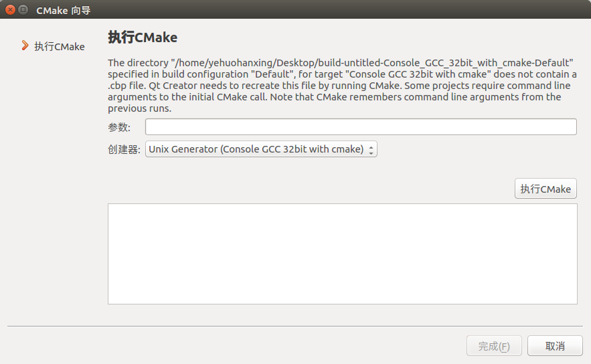Click the orange arrow icon beside 执行CMake step
This screenshot has height=364, width=591.
tap(25, 45)
